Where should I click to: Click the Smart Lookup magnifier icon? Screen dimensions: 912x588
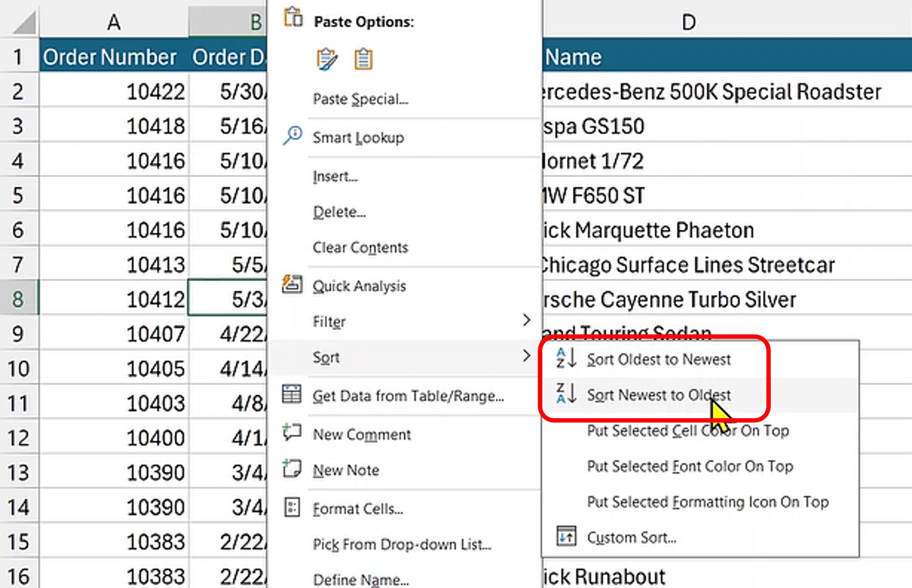[x=292, y=135]
